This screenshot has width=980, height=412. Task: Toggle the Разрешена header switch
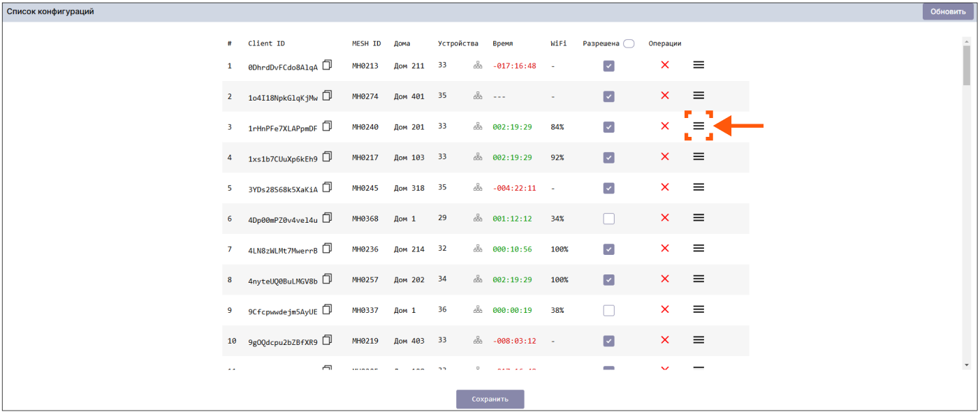629,43
